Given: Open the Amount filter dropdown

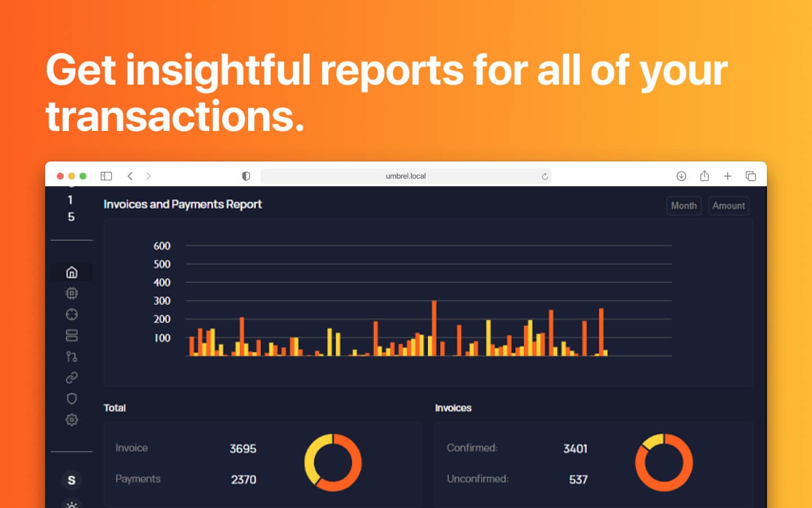Looking at the screenshot, I should (x=728, y=206).
